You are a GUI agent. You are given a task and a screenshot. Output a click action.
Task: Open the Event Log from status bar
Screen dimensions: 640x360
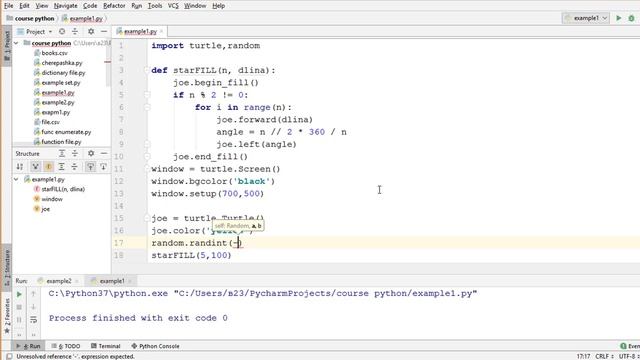[630, 346]
